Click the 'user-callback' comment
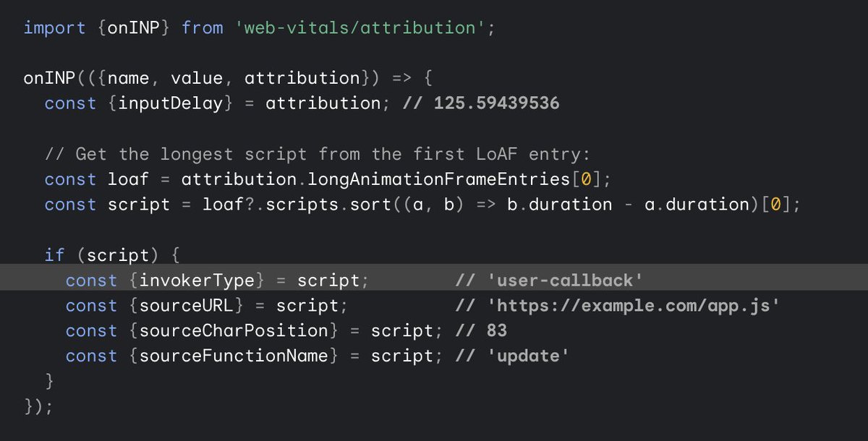This screenshot has width=868, height=441. (x=549, y=280)
